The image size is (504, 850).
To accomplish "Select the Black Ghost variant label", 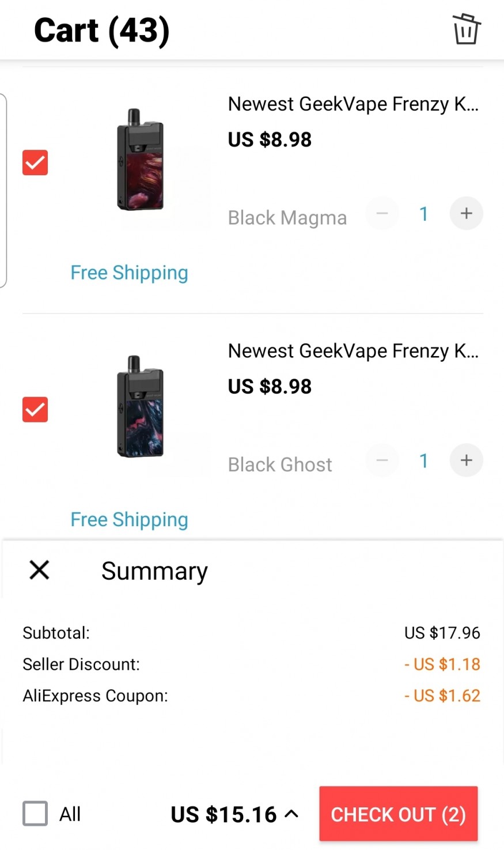I will click(280, 464).
